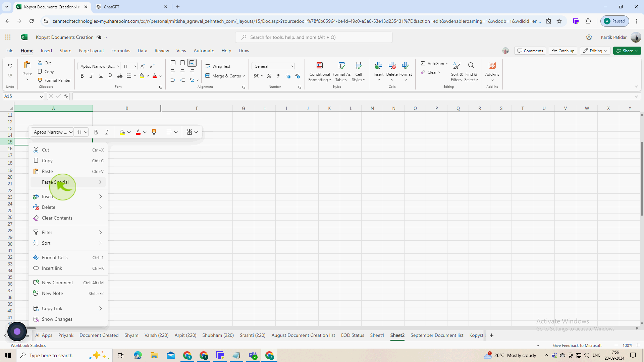Click the Undo icon
Viewport: 644px width, 362px height.
tap(10, 66)
